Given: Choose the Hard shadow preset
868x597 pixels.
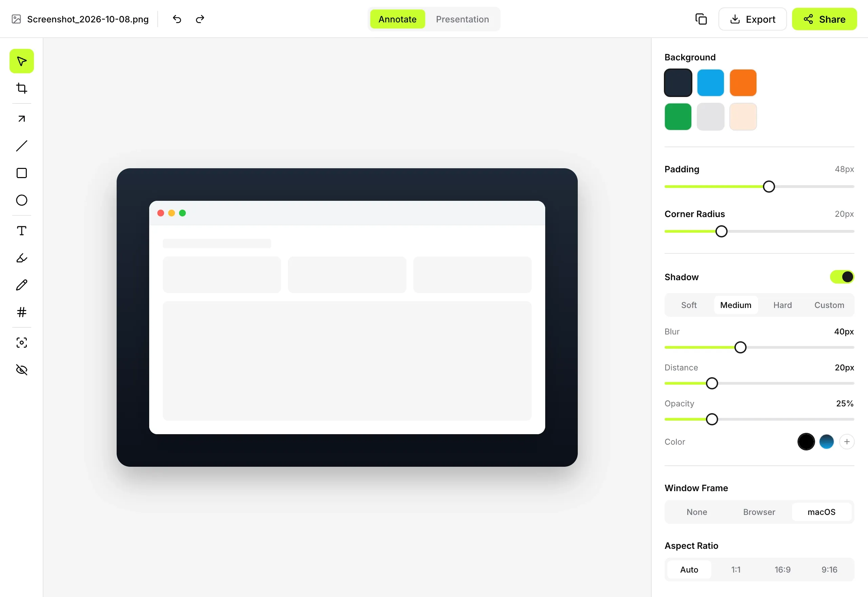Looking at the screenshot, I should click(x=783, y=305).
